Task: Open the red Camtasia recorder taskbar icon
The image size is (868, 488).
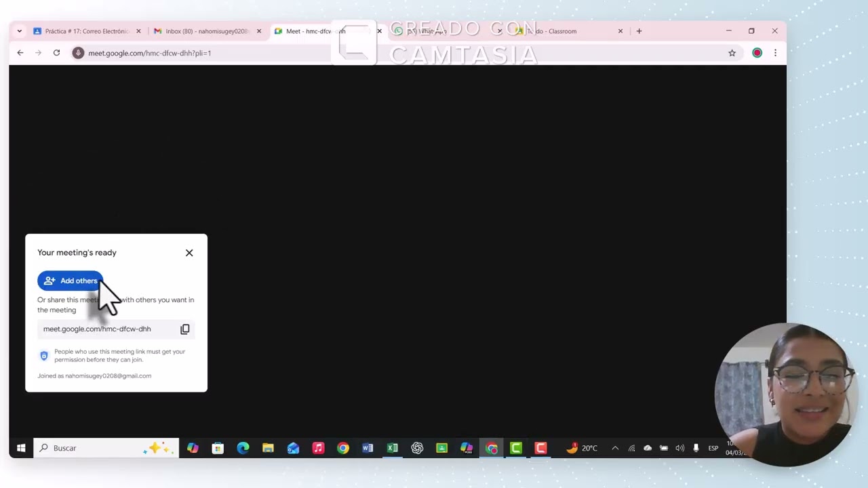Action: coord(540,448)
